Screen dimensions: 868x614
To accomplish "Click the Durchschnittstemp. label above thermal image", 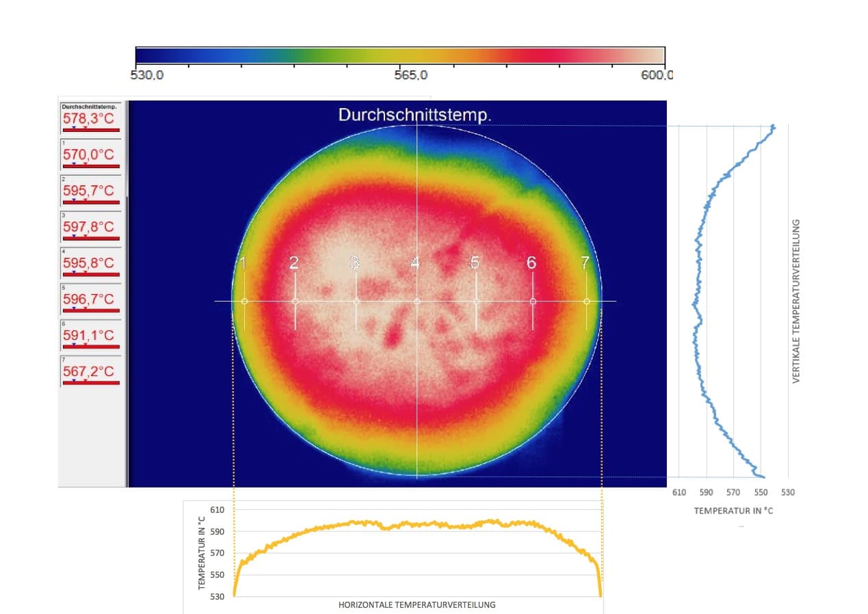I will point(415,116).
